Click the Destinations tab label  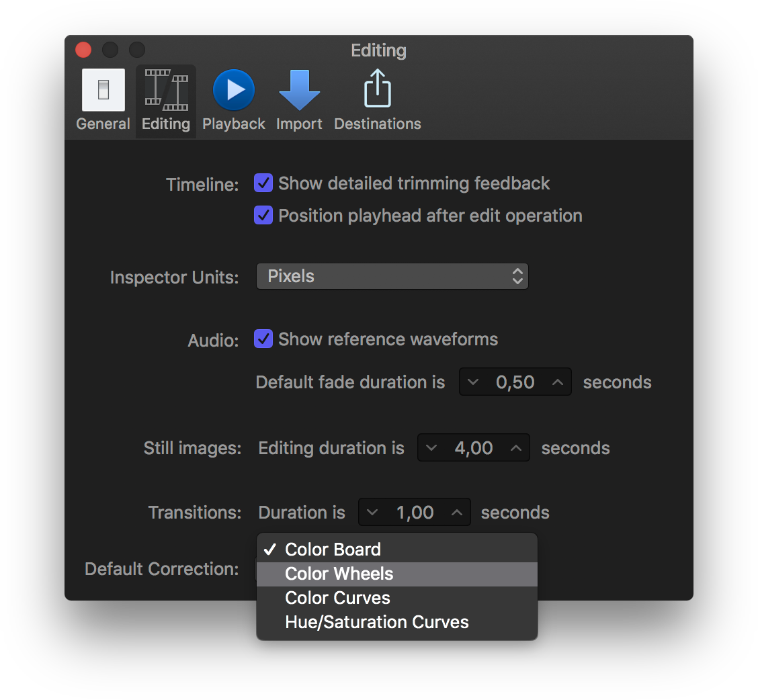pos(378,124)
